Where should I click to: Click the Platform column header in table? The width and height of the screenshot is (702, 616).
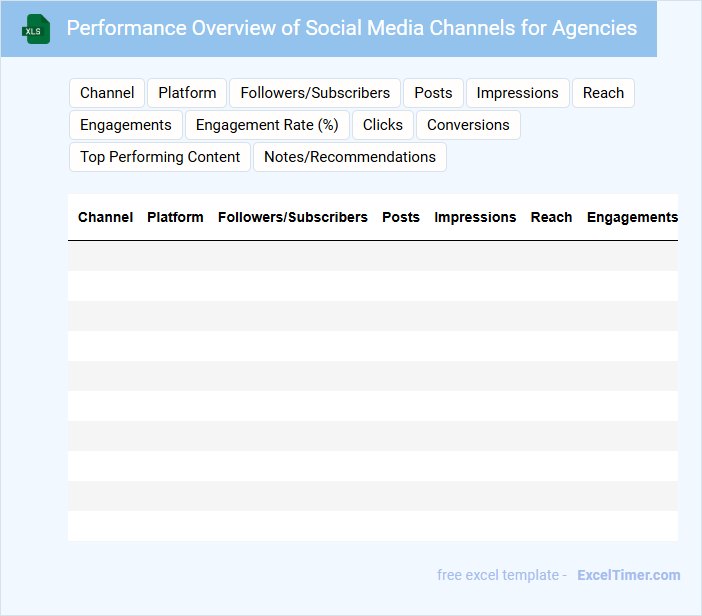pos(175,217)
